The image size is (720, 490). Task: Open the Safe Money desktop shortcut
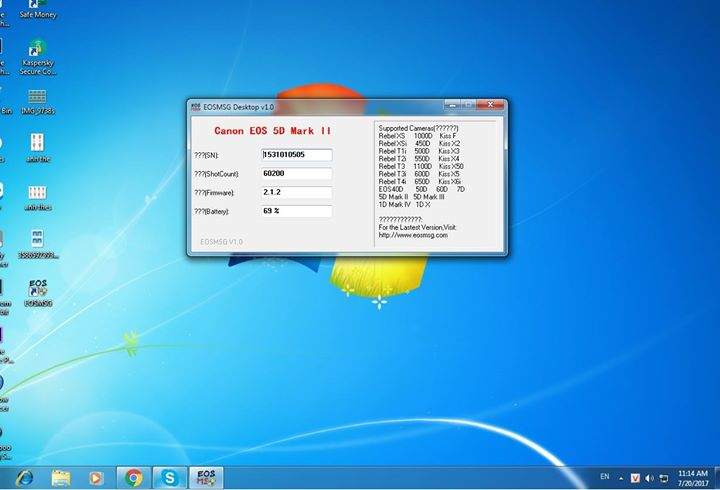(x=38, y=9)
